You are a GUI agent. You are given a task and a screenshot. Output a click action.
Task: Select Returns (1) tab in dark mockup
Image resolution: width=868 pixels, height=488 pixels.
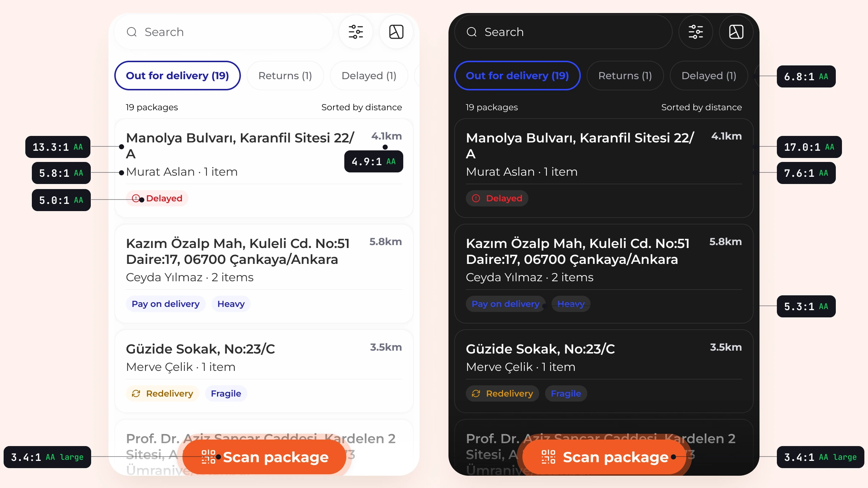tap(625, 76)
